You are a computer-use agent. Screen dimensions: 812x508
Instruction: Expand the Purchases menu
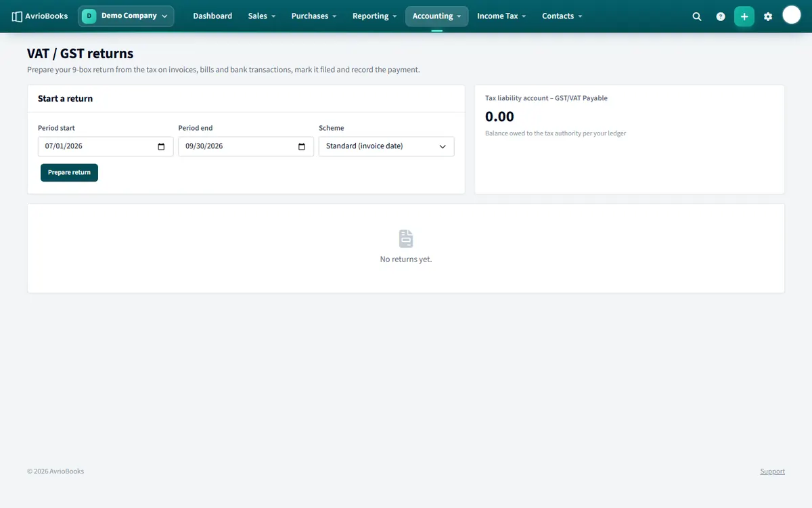pos(314,16)
